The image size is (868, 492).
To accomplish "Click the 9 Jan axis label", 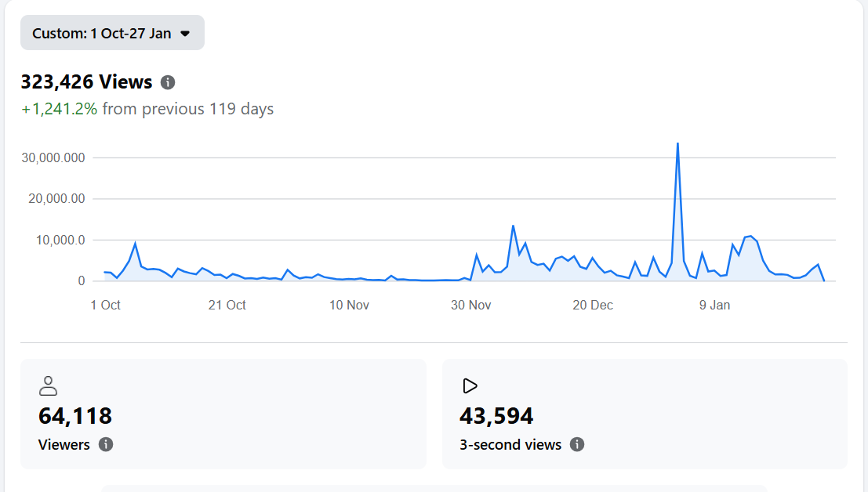I will coord(714,305).
